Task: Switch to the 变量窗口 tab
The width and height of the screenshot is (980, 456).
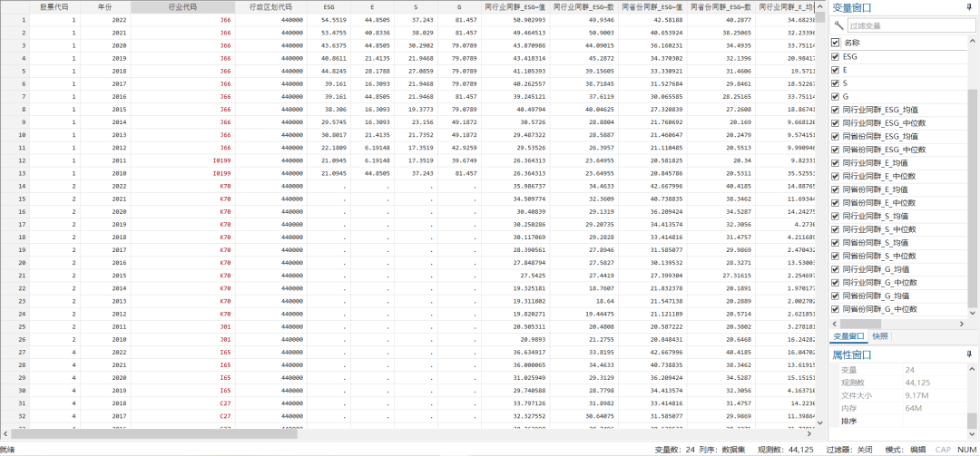Action: [x=848, y=336]
